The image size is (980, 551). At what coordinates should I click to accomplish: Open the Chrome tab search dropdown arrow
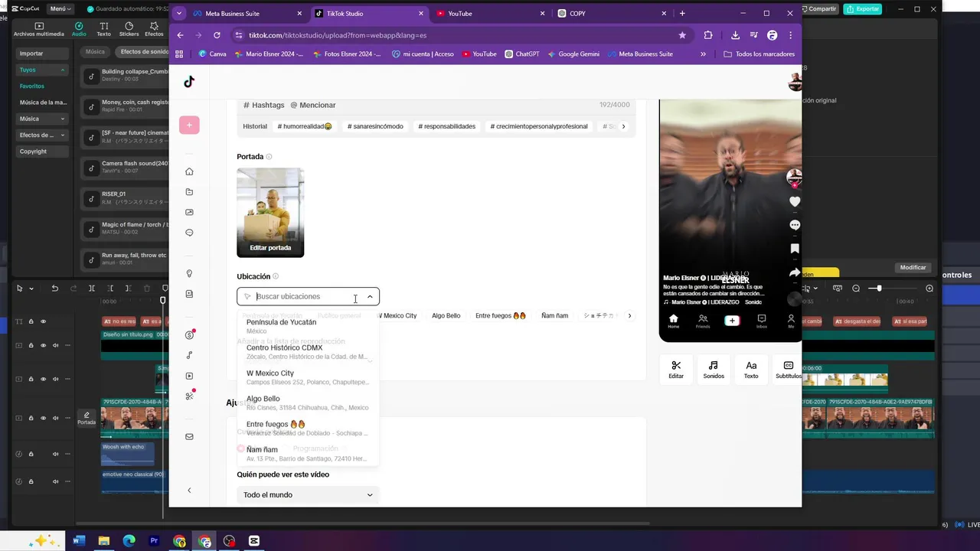point(179,13)
